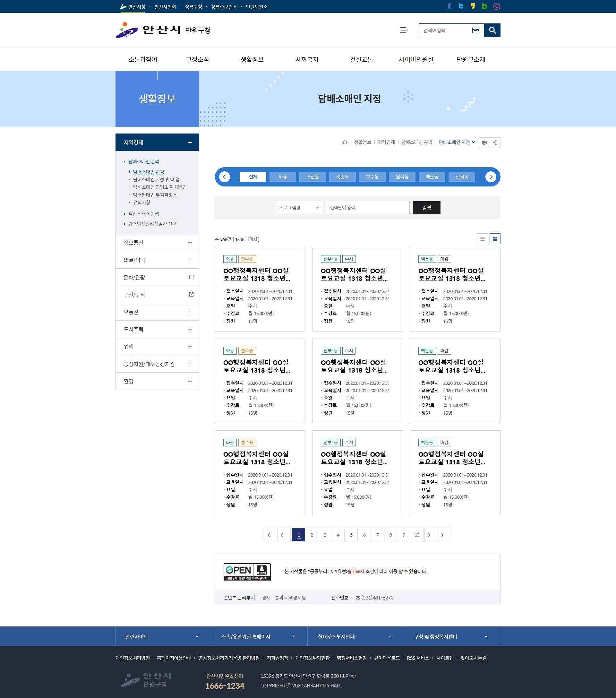Go to page 5 in pagination

[x=351, y=535]
